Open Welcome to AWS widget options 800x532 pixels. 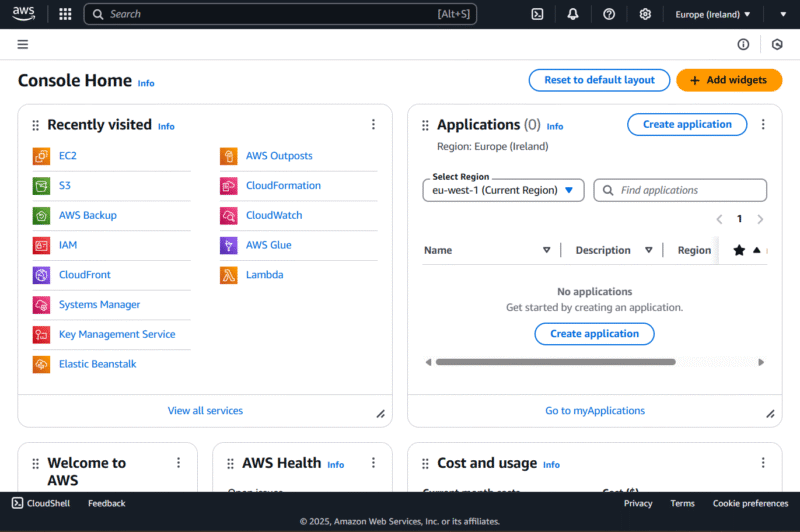pyautogui.click(x=178, y=463)
